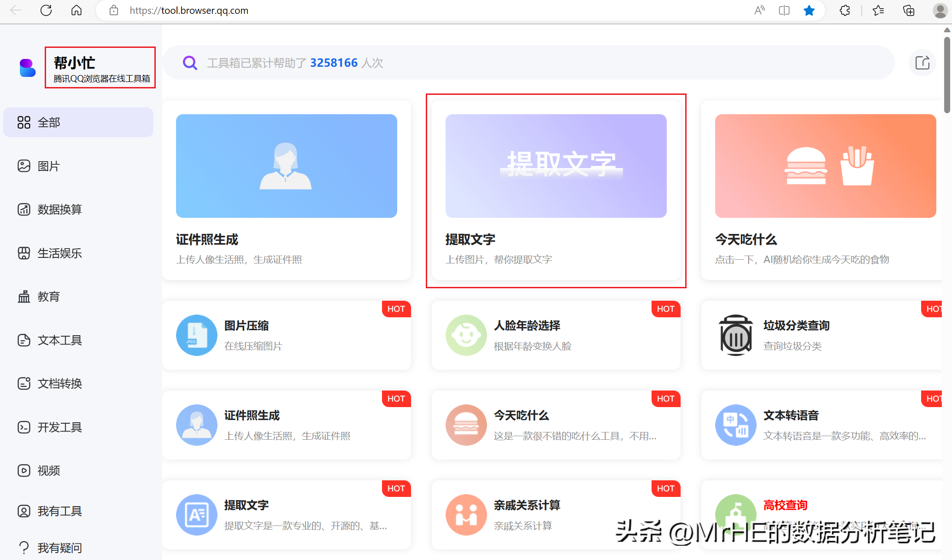Select 全部 category in sidebar
Image resolution: width=952 pixels, height=560 pixels.
(x=78, y=122)
